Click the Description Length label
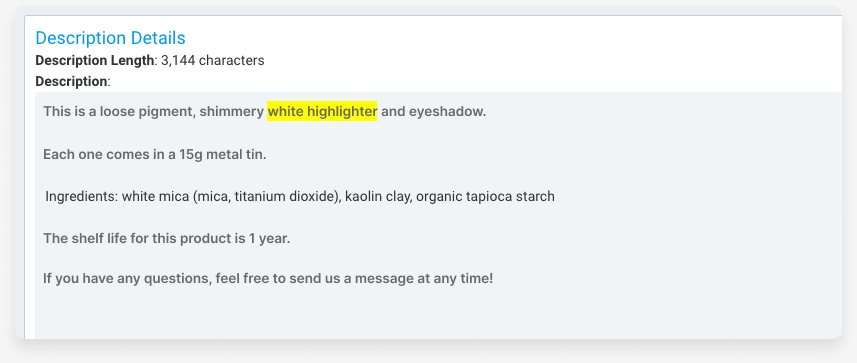This screenshot has width=857, height=363. (95, 60)
